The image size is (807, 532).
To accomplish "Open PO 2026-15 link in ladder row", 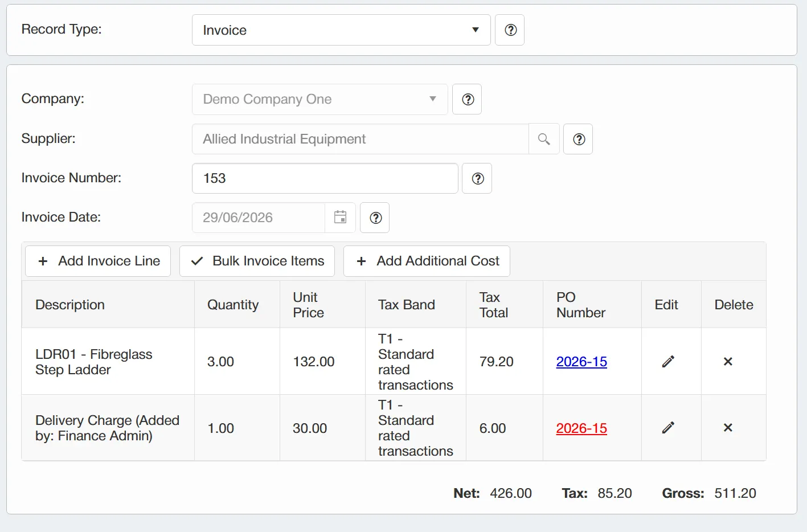I will [x=581, y=362].
